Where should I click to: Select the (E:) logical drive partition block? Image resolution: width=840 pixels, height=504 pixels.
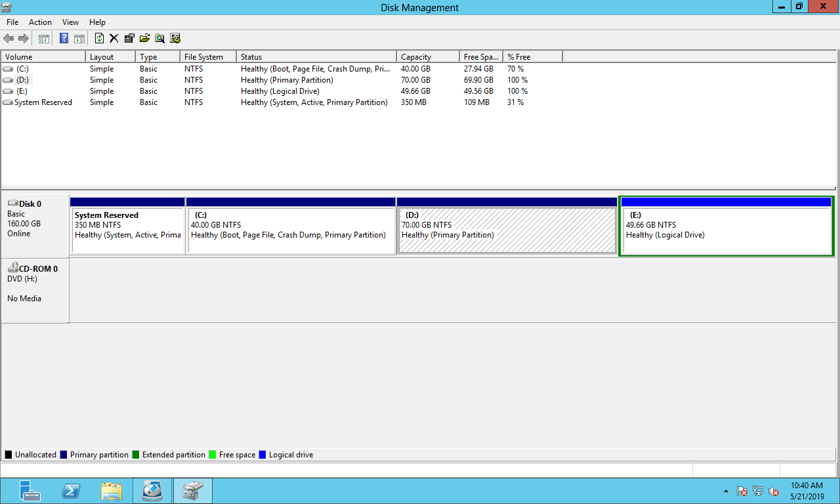(x=726, y=230)
